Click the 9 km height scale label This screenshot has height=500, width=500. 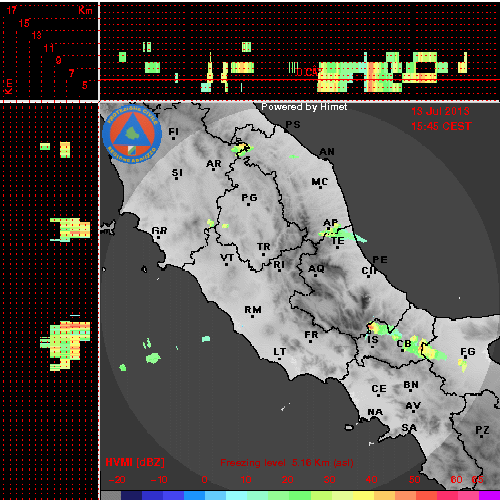[x=59, y=60]
